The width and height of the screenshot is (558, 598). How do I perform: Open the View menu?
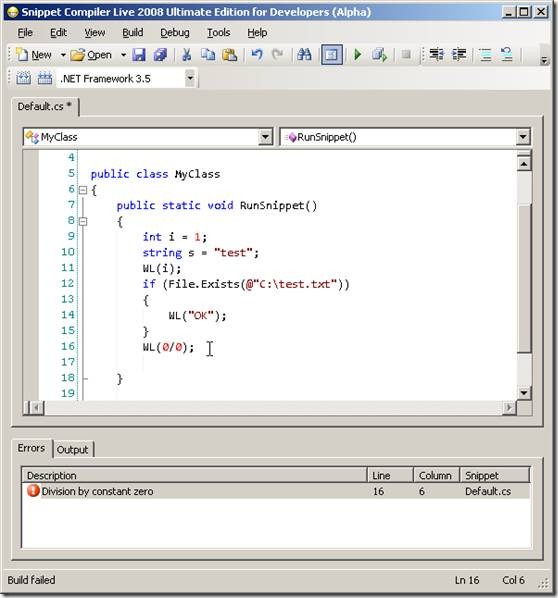coord(95,33)
